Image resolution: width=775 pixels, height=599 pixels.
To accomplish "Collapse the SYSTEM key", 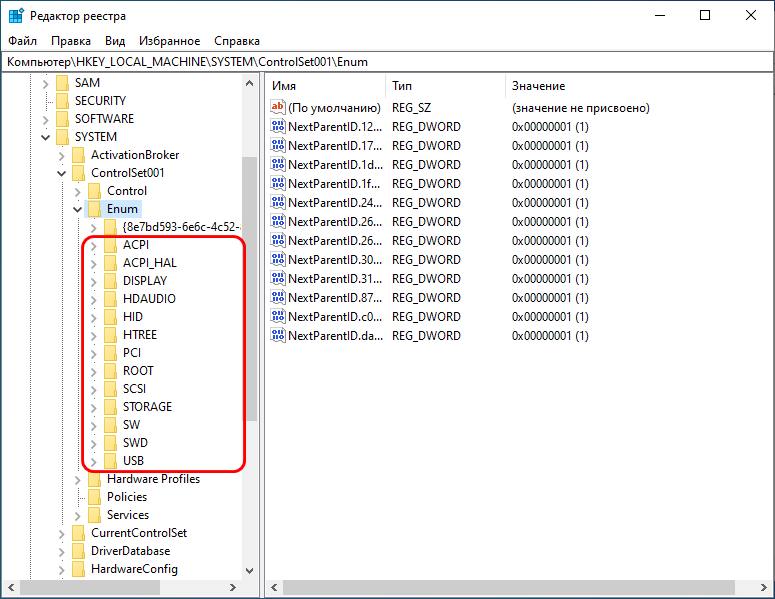I will click(45, 137).
